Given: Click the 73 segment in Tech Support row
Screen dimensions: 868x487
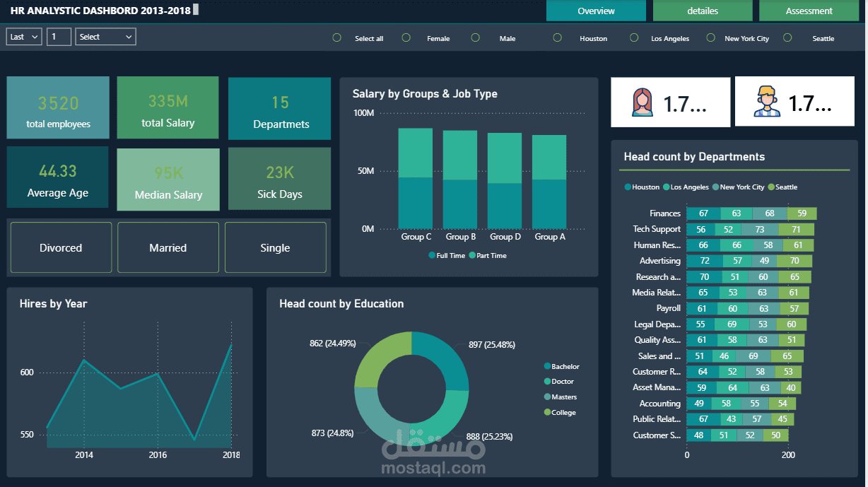Looking at the screenshot, I should coord(760,229).
